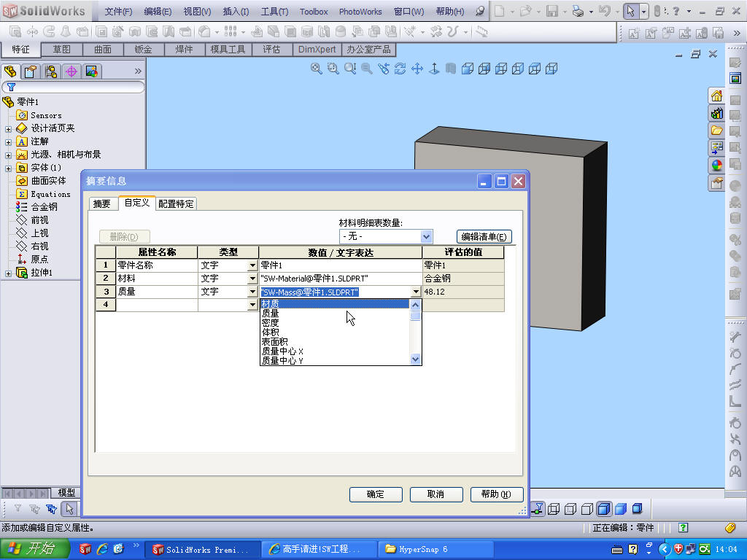Click the down arrow of dropdown list scrollbar
Screen dimensions: 747x560
pyautogui.click(x=415, y=359)
